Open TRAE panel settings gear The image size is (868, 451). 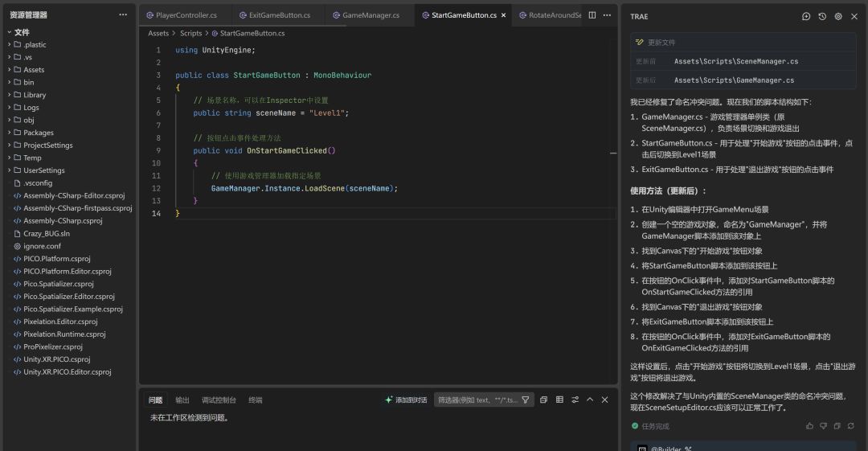838,16
